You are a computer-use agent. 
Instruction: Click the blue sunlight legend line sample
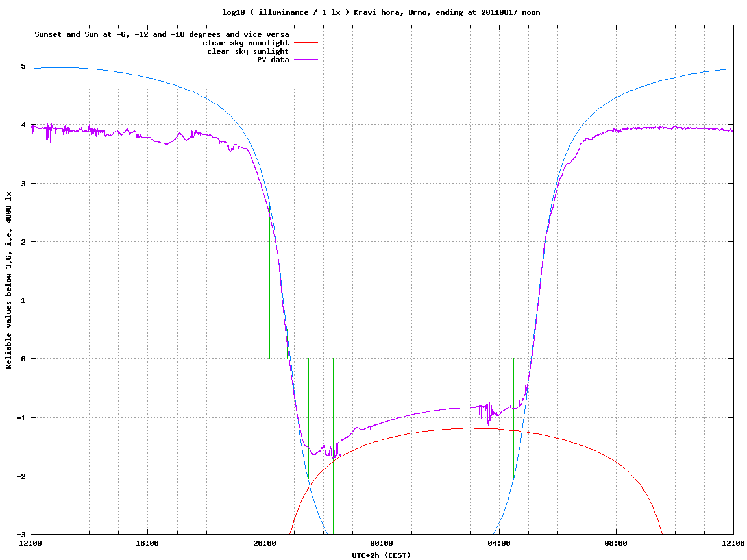(x=306, y=51)
